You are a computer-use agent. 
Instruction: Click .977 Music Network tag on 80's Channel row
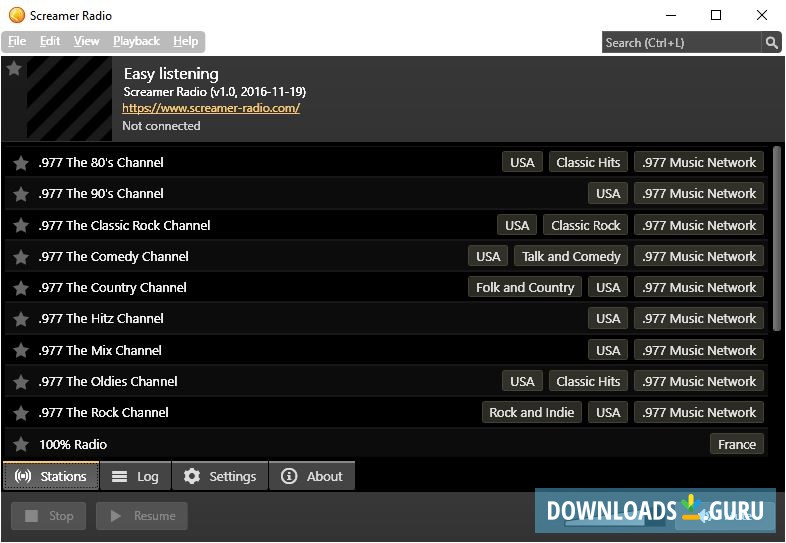coord(699,162)
